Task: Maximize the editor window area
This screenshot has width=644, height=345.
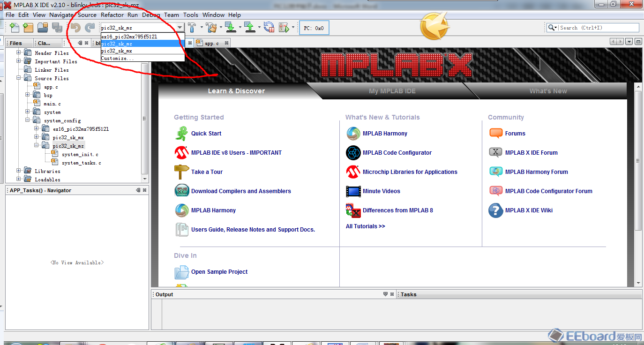Action: [x=638, y=42]
